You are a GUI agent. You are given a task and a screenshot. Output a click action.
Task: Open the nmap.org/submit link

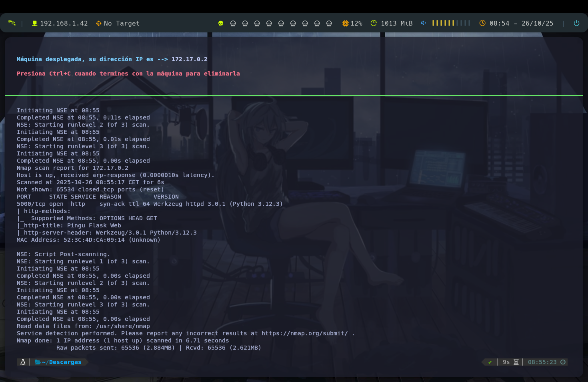304,333
